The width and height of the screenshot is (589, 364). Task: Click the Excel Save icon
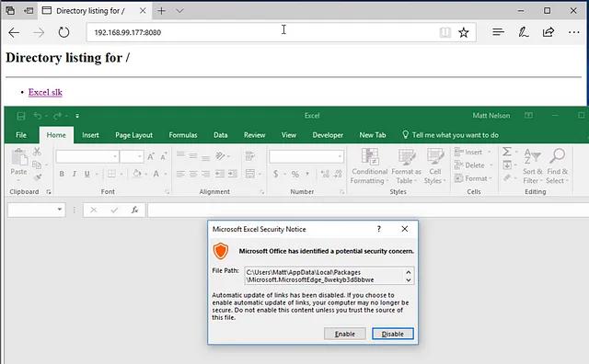pos(21,116)
